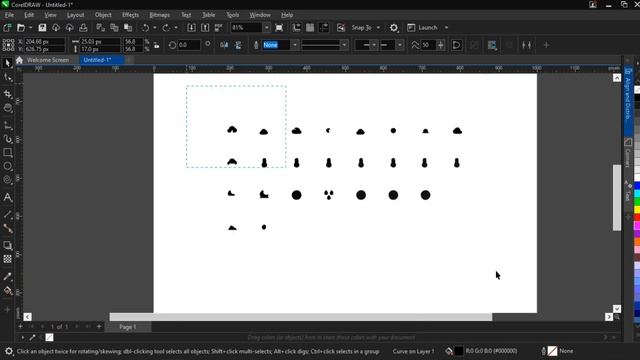This screenshot has height=360, width=640.
Task: Click the red swatch in the palette
Action: (637, 218)
